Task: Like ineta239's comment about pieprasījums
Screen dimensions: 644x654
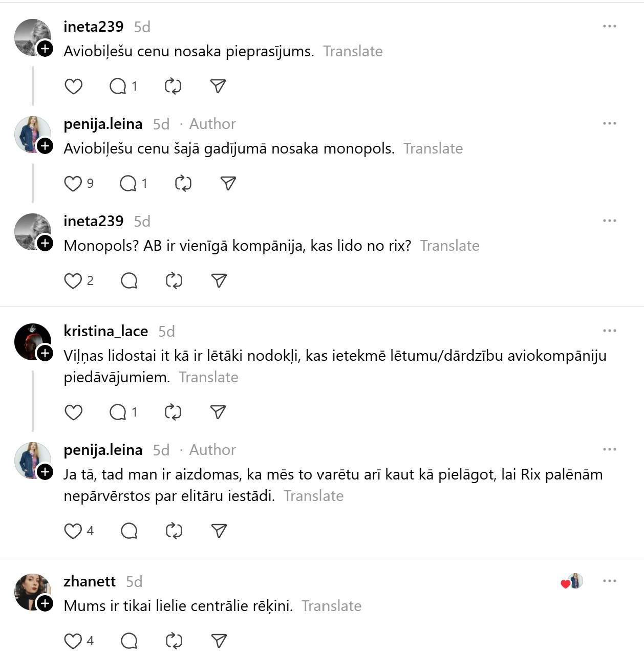Action: tap(73, 86)
